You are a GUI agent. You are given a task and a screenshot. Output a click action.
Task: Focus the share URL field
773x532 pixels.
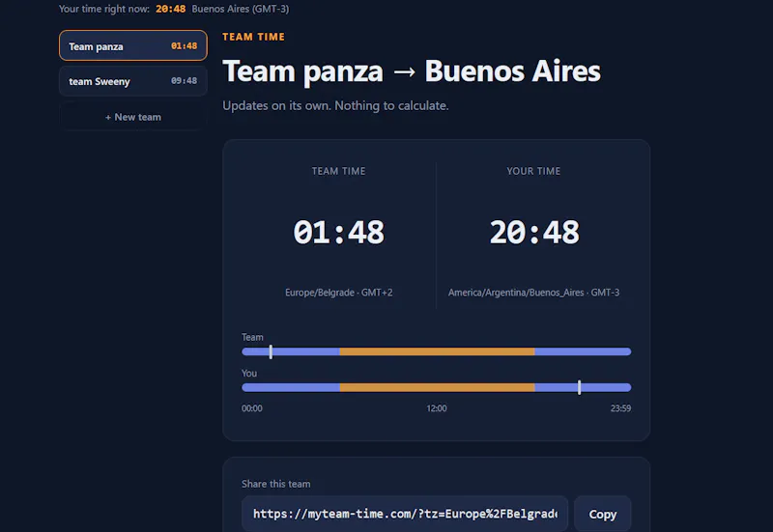click(x=405, y=514)
